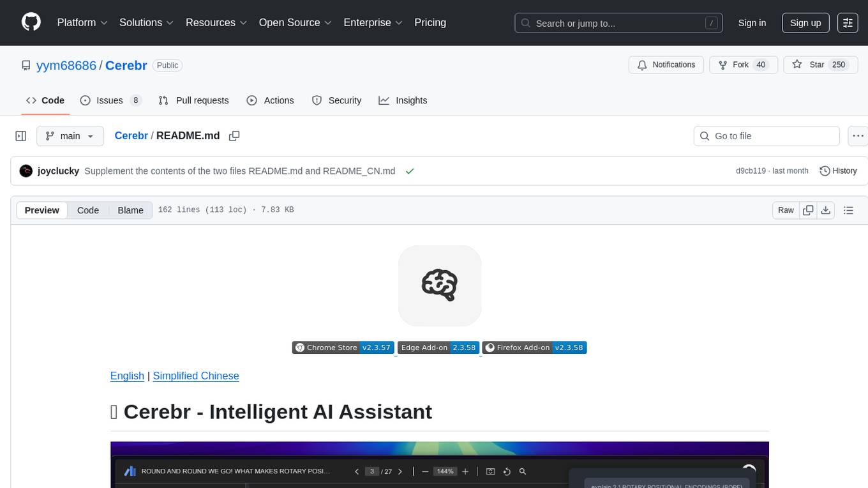
Task: Copy the README.md file path
Action: pos(234,135)
